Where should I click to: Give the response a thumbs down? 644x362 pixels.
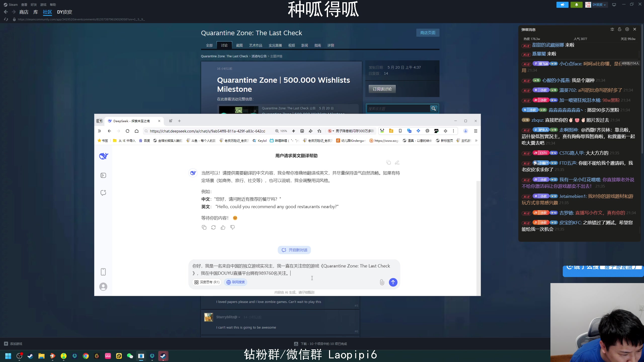[x=232, y=227]
